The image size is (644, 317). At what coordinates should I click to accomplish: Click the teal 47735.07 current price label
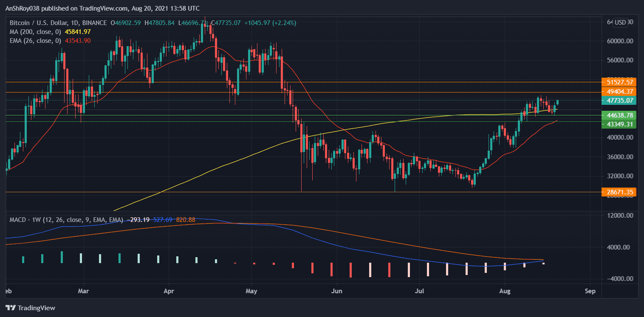(x=620, y=101)
